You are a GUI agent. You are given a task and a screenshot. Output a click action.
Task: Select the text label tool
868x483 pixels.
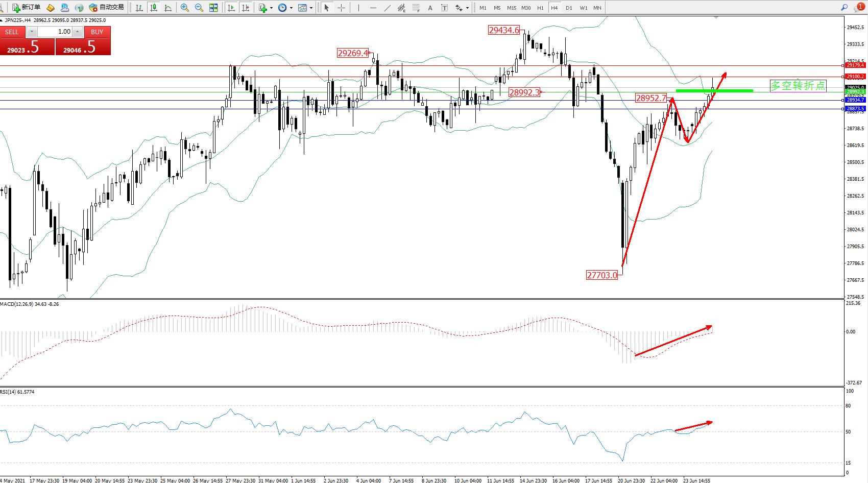pos(430,8)
